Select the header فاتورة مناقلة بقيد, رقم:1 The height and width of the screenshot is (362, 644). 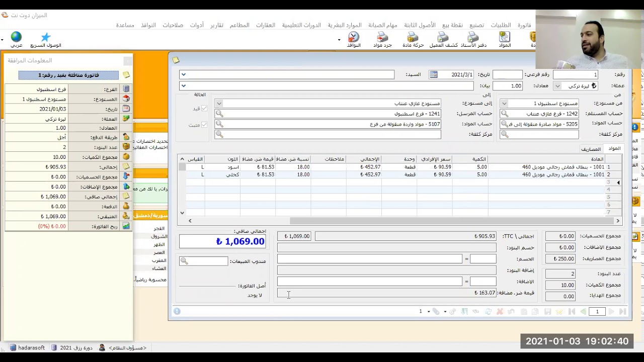pos(68,75)
